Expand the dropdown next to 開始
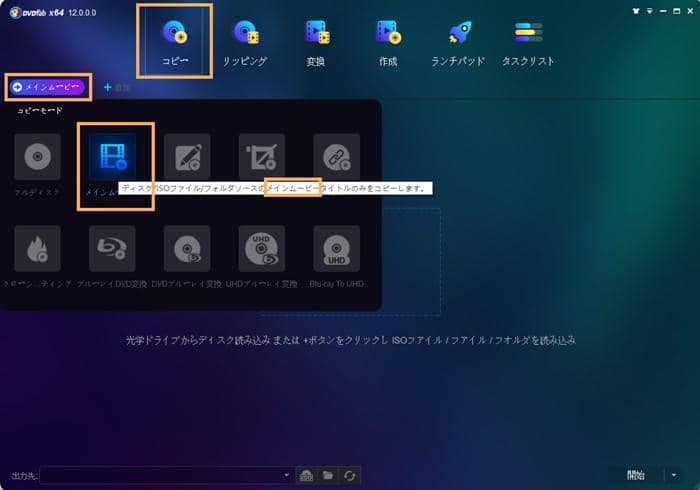Viewport: 700px width, 490px height. coord(674,475)
